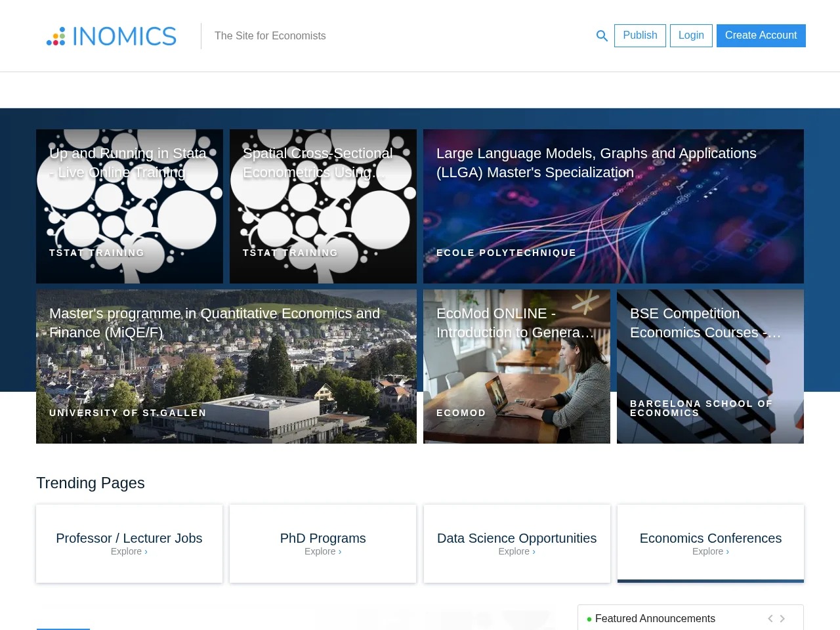Show previous featured announcement arrow

tap(770, 618)
